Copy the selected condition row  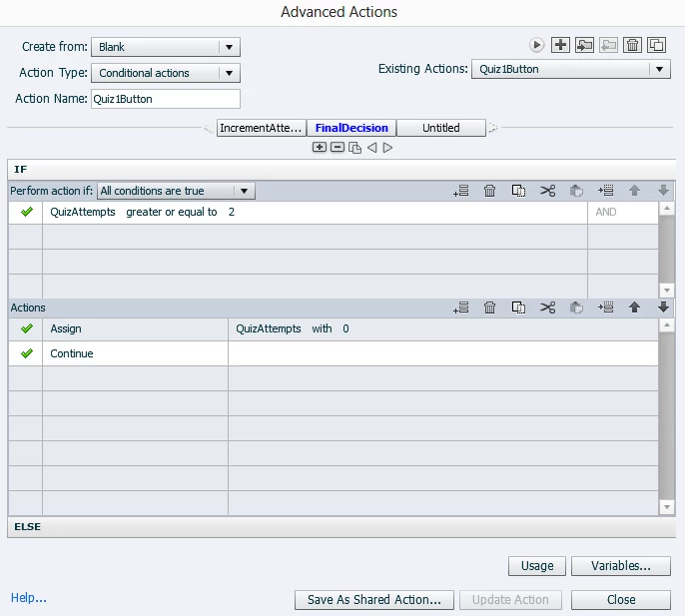coord(518,191)
